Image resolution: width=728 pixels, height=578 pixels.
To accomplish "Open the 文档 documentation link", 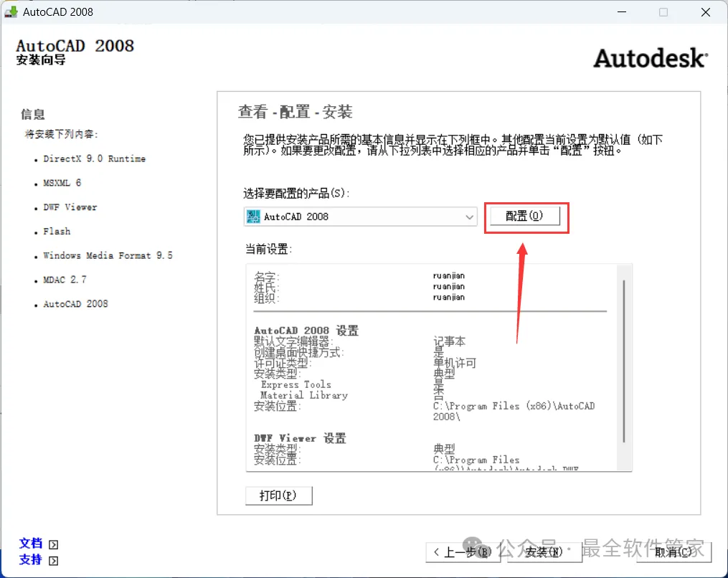I will coord(31,543).
